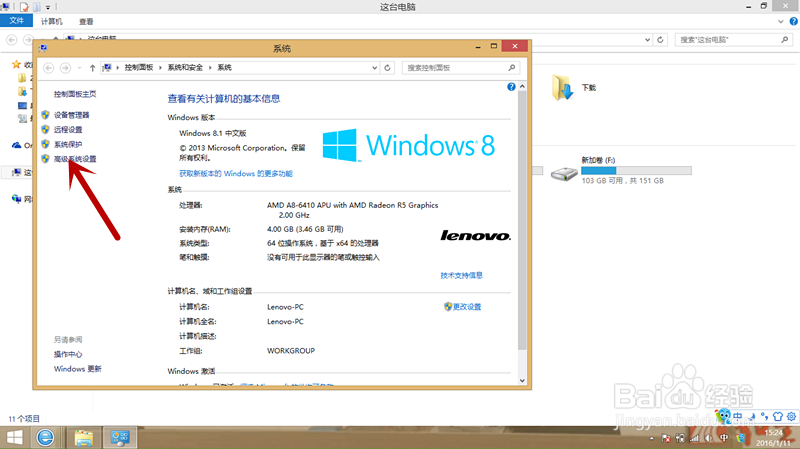Image resolution: width=800 pixels, height=449 pixels.
Task: Click System window vertical scrollbar thumb
Action: [522, 219]
